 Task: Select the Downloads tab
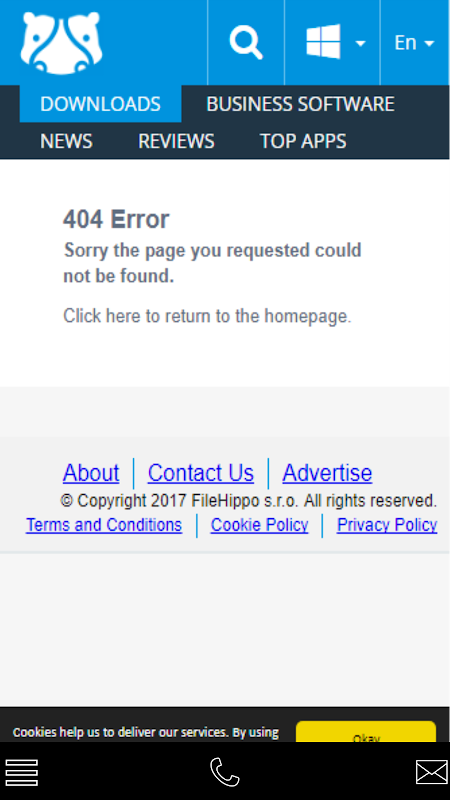pyautogui.click(x=101, y=104)
